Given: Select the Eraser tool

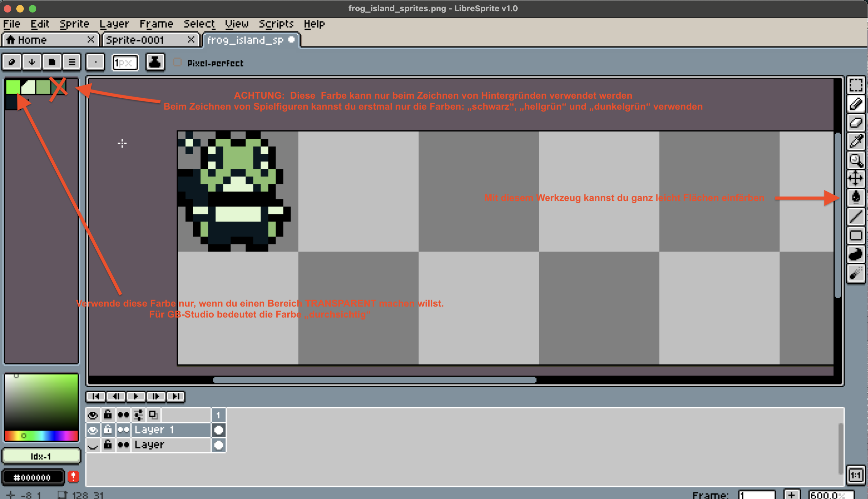Looking at the screenshot, I should click(855, 122).
